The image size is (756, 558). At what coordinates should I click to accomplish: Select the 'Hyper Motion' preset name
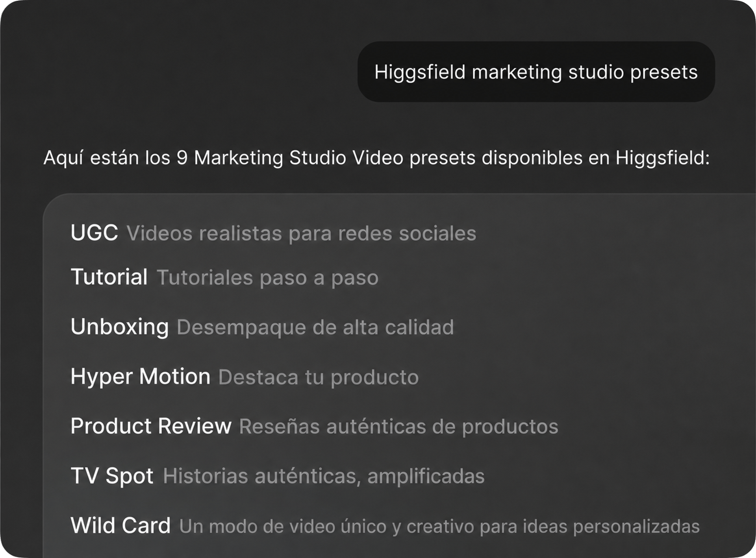tap(141, 377)
